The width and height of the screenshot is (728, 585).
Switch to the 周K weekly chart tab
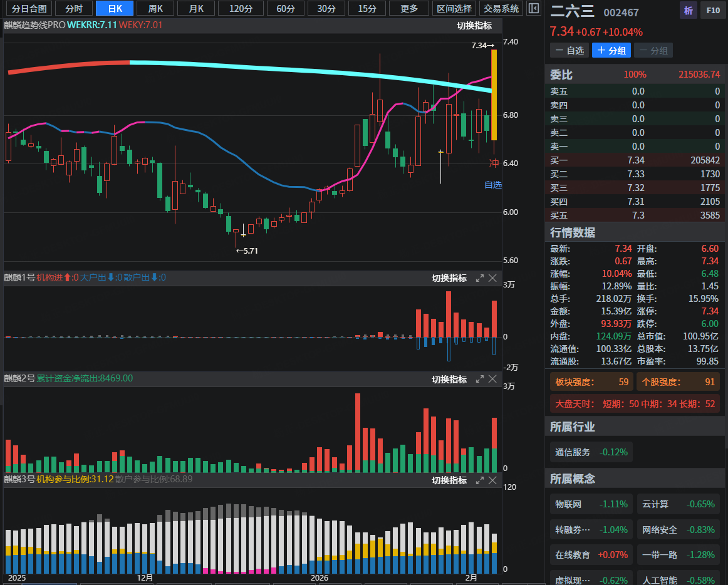(155, 9)
